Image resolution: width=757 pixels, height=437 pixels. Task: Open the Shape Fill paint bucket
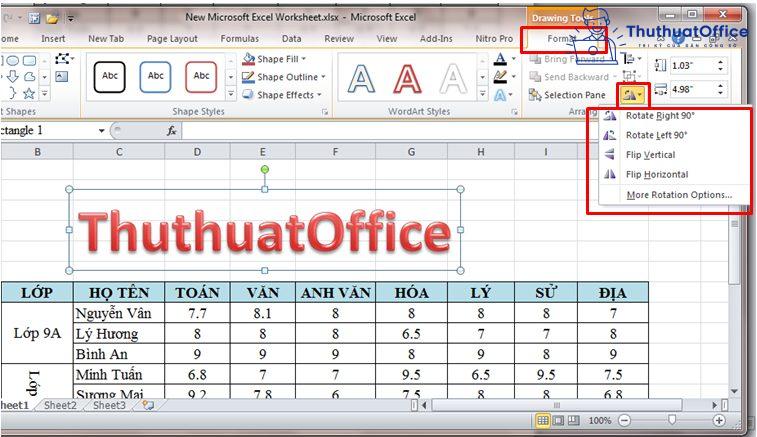point(249,59)
